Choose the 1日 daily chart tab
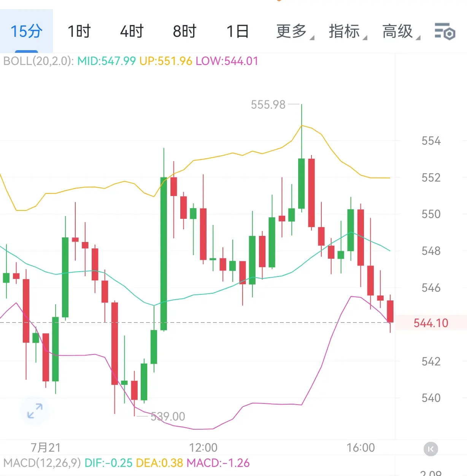 [x=238, y=31]
